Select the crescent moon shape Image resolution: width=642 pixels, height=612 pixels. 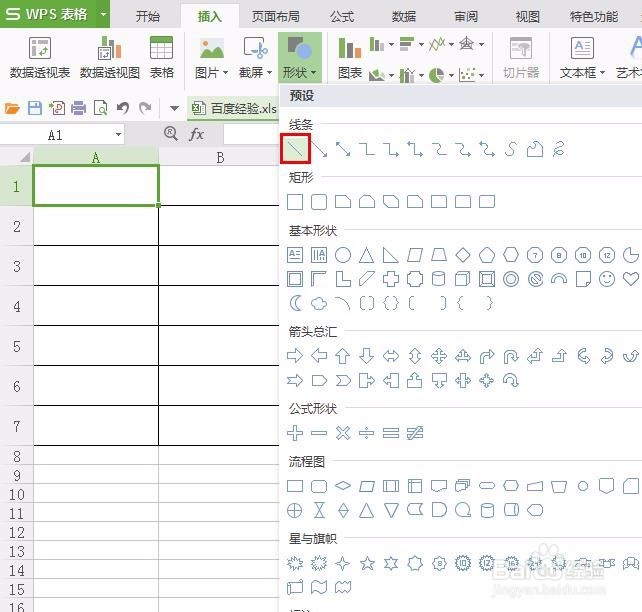[295, 303]
